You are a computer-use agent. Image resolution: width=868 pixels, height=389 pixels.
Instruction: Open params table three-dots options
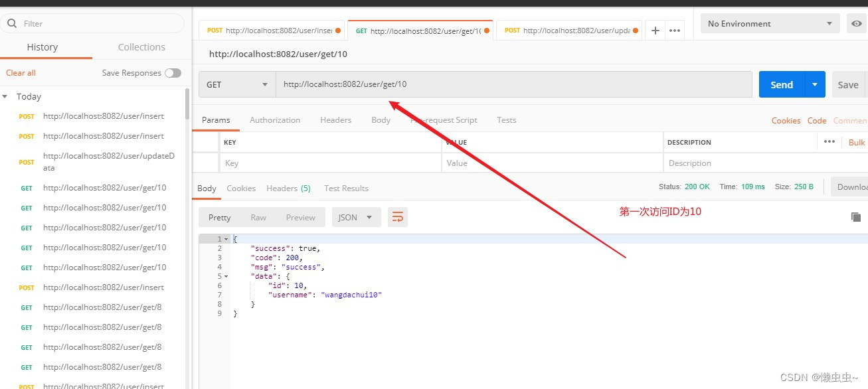(x=829, y=141)
